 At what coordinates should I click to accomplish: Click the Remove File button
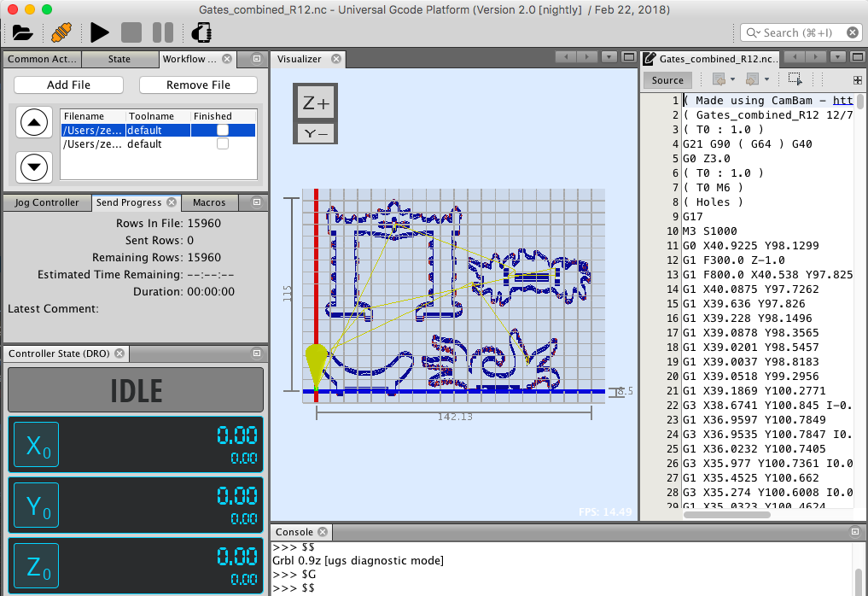pos(198,85)
